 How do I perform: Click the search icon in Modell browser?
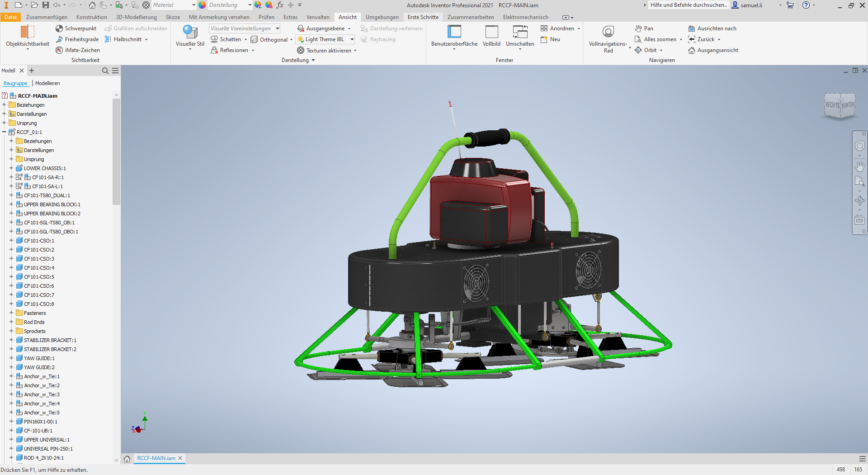[x=105, y=71]
